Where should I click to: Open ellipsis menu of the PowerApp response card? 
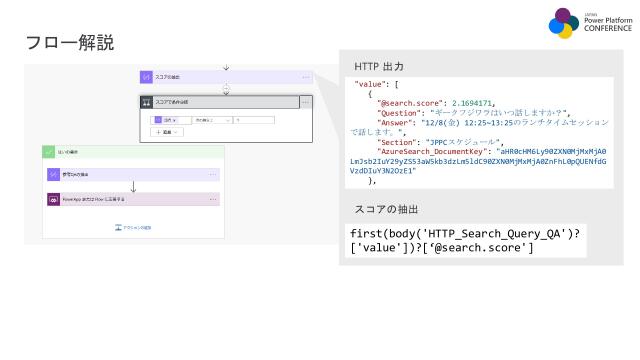point(213,200)
